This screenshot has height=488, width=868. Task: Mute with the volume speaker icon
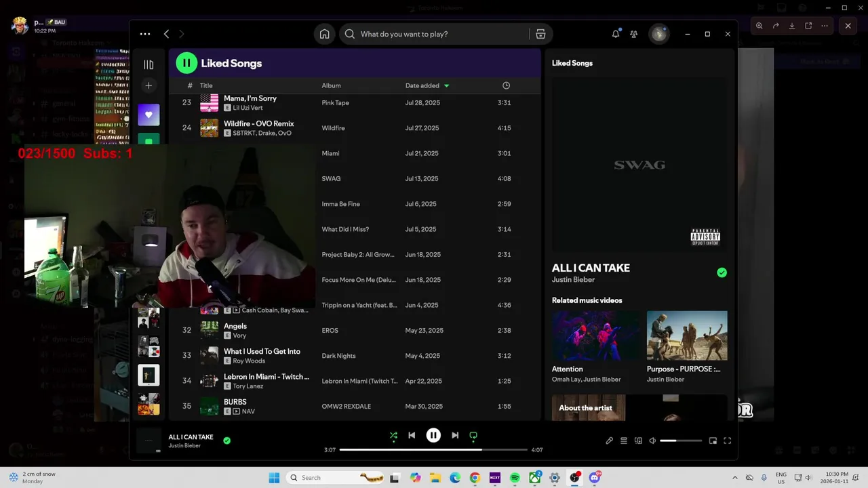click(652, 441)
